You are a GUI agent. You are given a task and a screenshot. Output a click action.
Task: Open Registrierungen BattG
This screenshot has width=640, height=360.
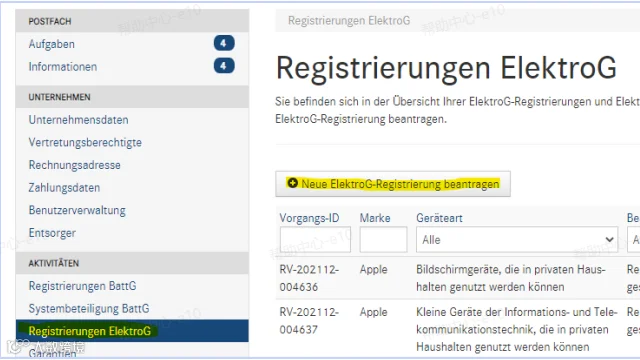click(x=82, y=286)
